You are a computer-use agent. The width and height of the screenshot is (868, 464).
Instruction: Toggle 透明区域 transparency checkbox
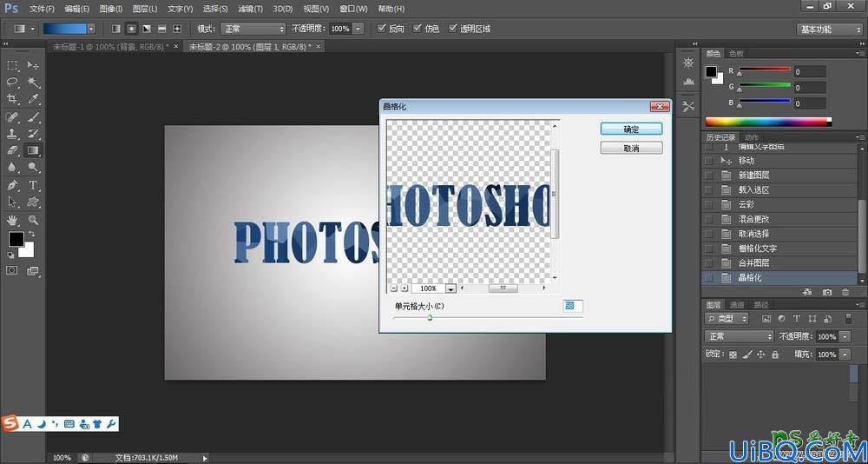pos(453,29)
